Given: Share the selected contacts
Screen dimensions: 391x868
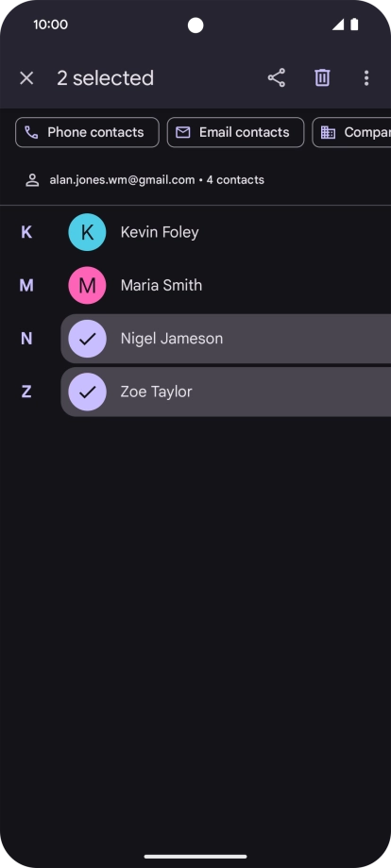Looking at the screenshot, I should (277, 77).
